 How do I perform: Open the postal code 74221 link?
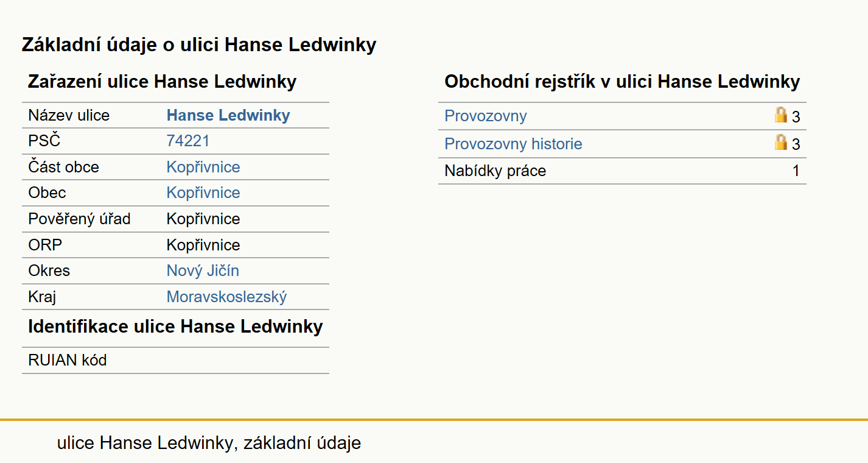coord(188,141)
